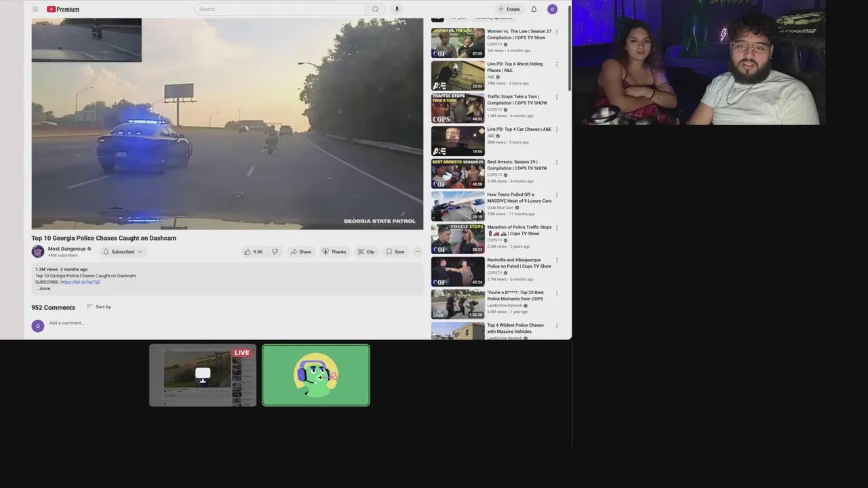Open Nashville and Albuquerque Police on Patrol thumbnail
The height and width of the screenshot is (488, 868).
[458, 271]
